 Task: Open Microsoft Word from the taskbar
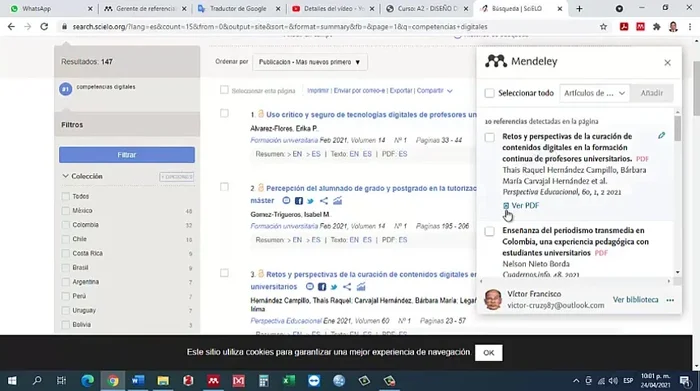pyautogui.click(x=138, y=380)
